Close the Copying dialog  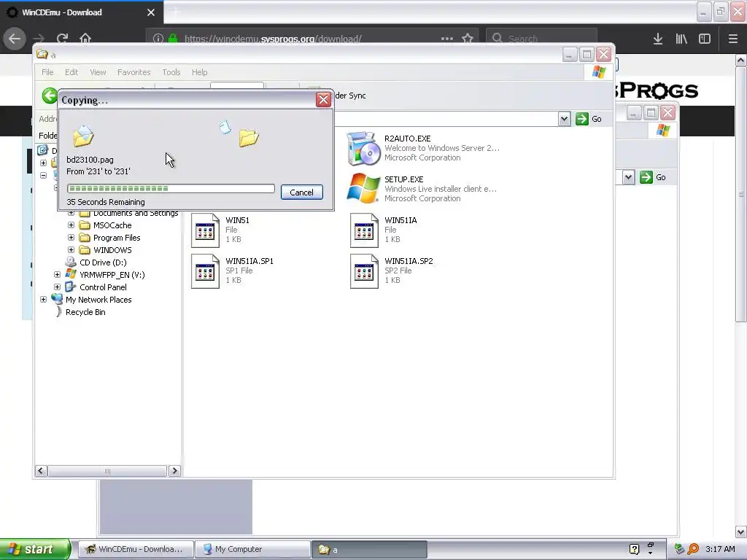[x=323, y=99]
